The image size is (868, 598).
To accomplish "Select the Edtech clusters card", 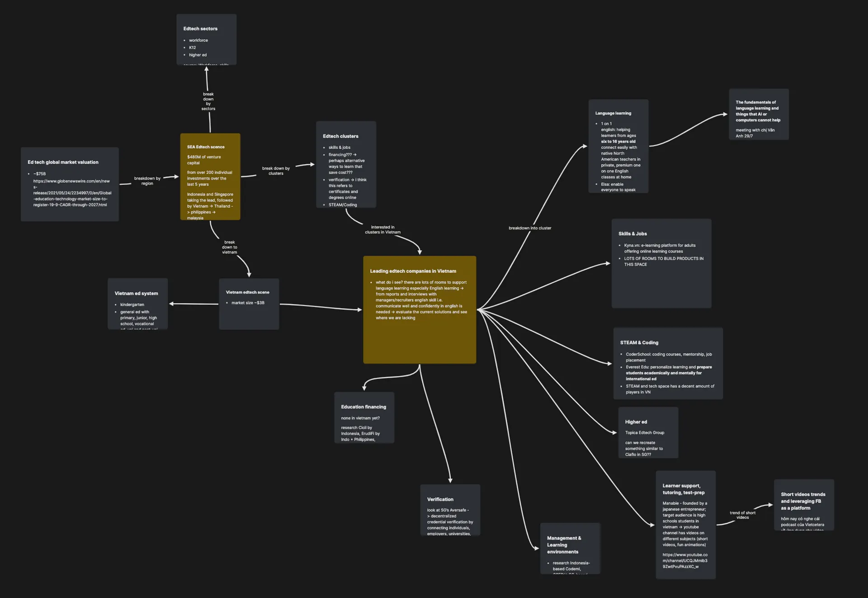I will [346, 164].
